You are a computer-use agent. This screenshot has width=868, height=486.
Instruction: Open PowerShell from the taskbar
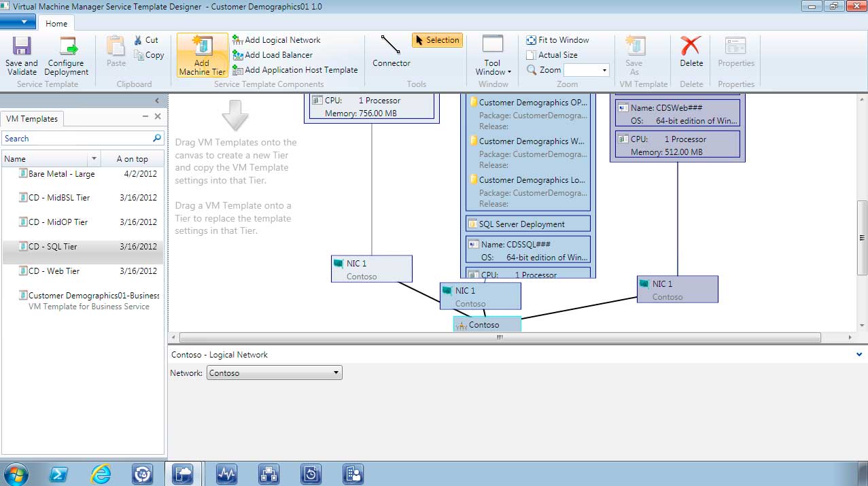(x=58, y=474)
